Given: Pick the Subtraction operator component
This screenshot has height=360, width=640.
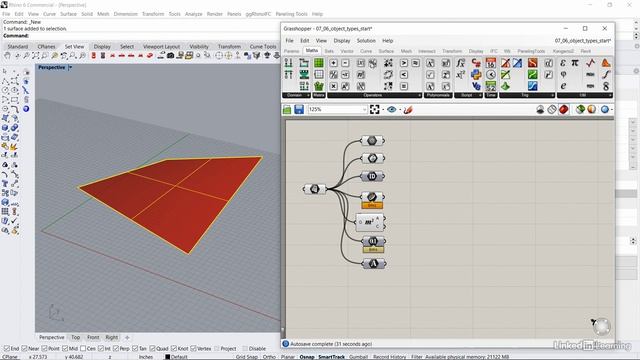Looking at the screenshot, I should click(x=345, y=63).
